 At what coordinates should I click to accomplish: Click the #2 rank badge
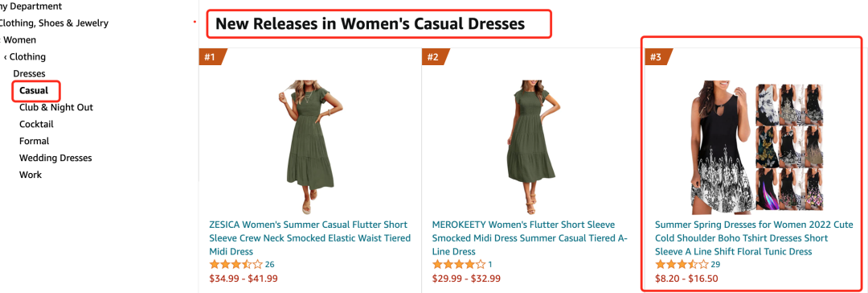pos(435,57)
